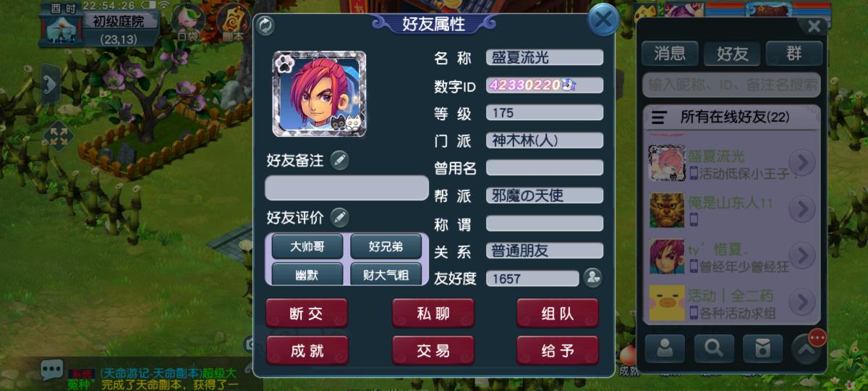The image size is (868, 391).
Task: Expand the left side panel arrow
Action: [50, 86]
